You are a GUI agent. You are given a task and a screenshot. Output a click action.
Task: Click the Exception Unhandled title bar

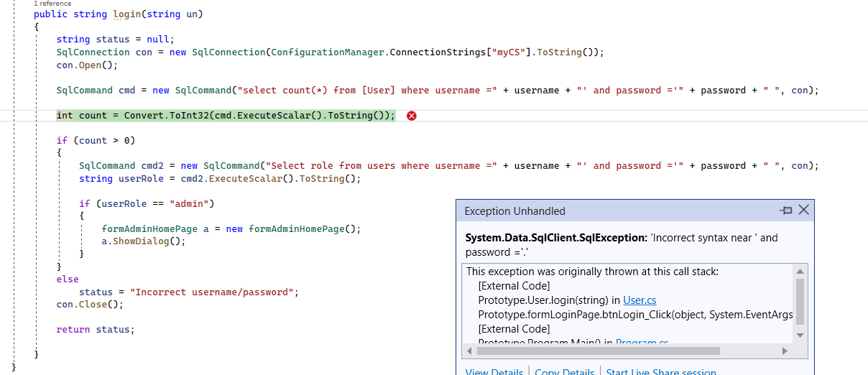tap(619, 210)
